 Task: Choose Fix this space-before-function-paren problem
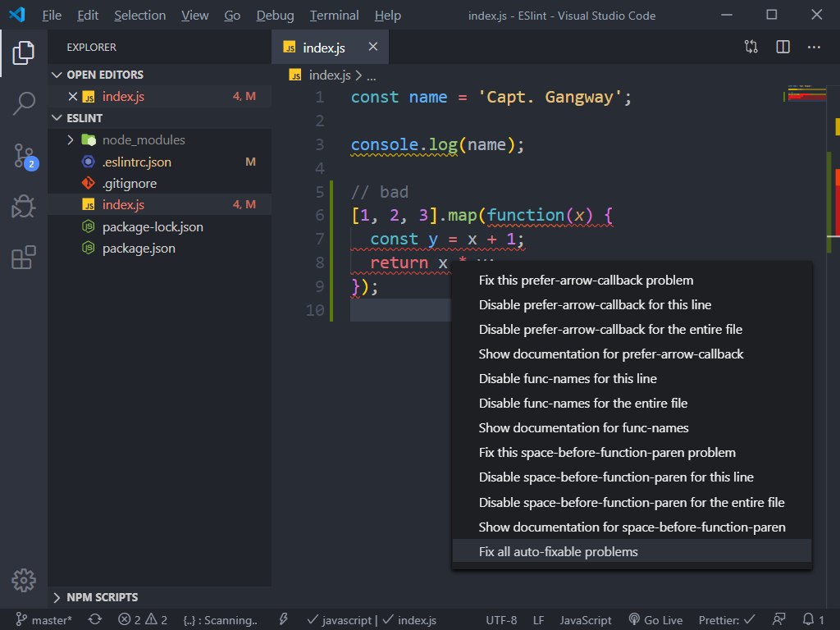pos(632,453)
